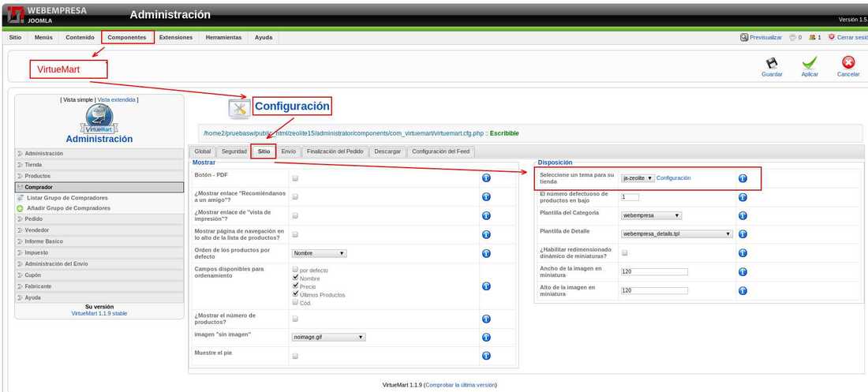Toggle the vista de impresión checkbox
868x392 pixels.
click(x=295, y=215)
